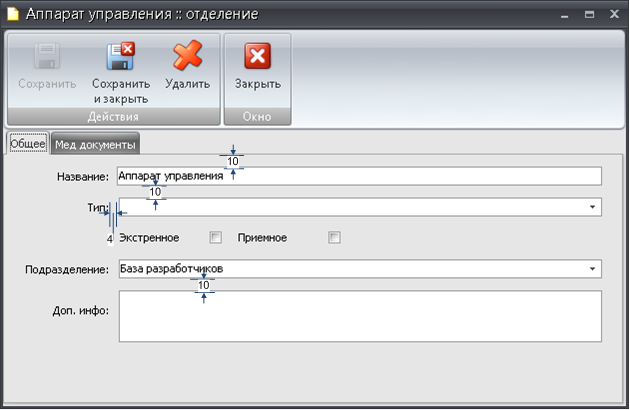
Task: Switch to the Мед документы tab
Action: click(95, 144)
